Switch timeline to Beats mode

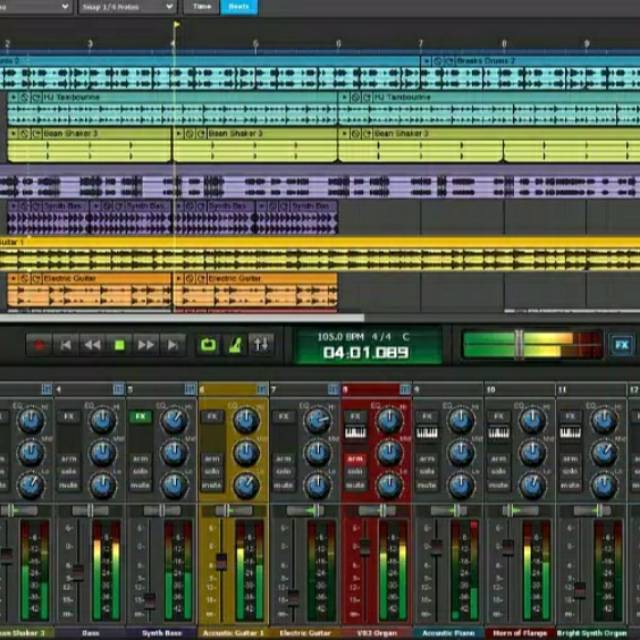pyautogui.click(x=239, y=7)
